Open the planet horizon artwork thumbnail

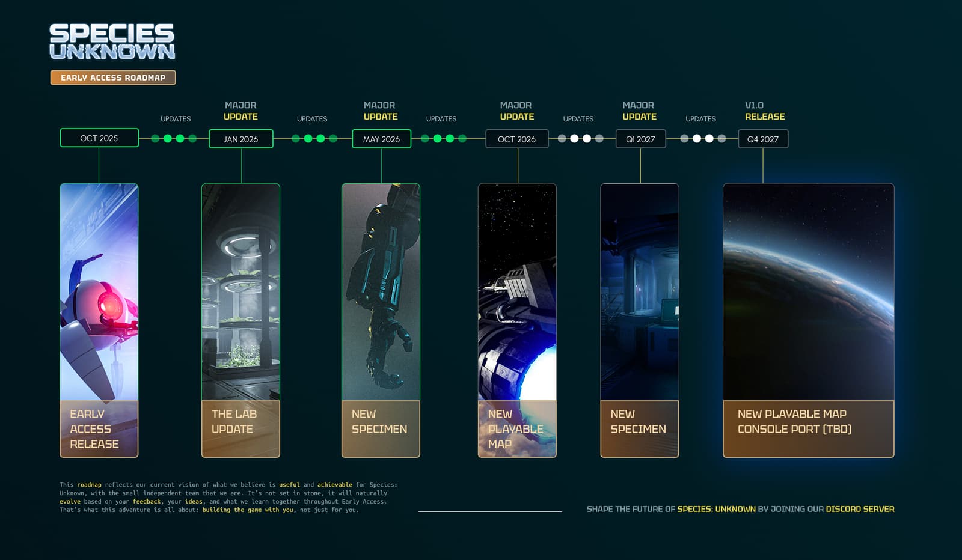tap(809, 292)
